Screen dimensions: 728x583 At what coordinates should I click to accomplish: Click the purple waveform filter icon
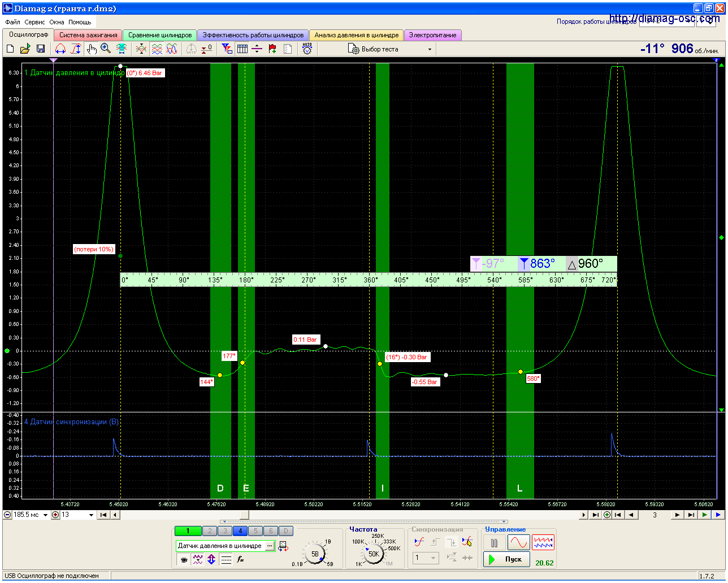coord(197,559)
